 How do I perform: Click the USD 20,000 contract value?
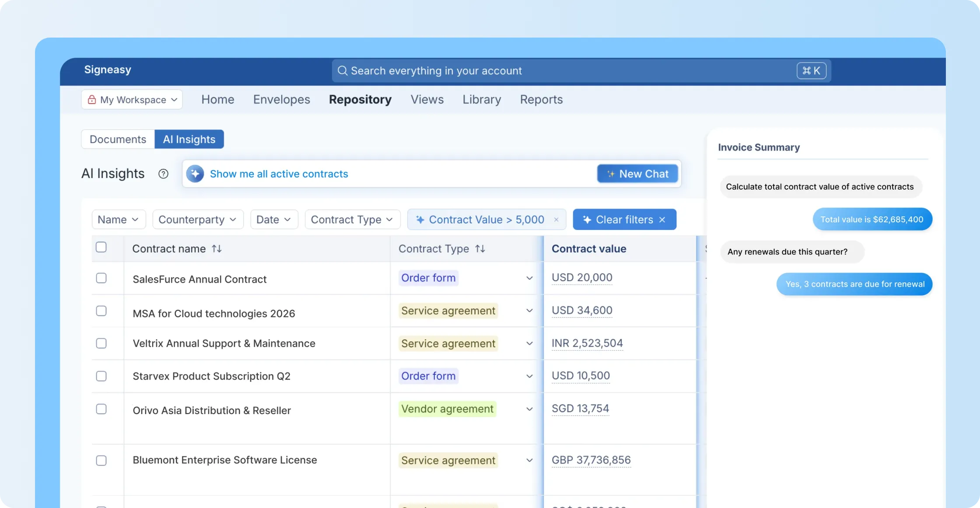(582, 278)
